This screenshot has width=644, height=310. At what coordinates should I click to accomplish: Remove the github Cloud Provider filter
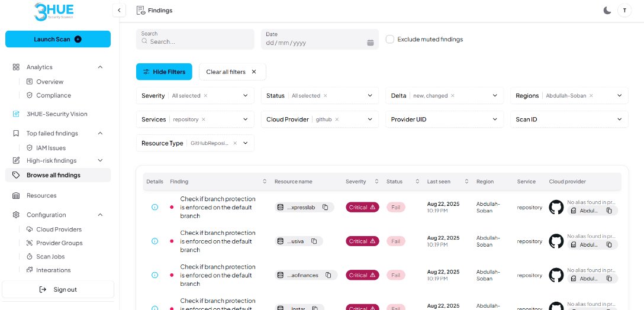pyautogui.click(x=337, y=120)
